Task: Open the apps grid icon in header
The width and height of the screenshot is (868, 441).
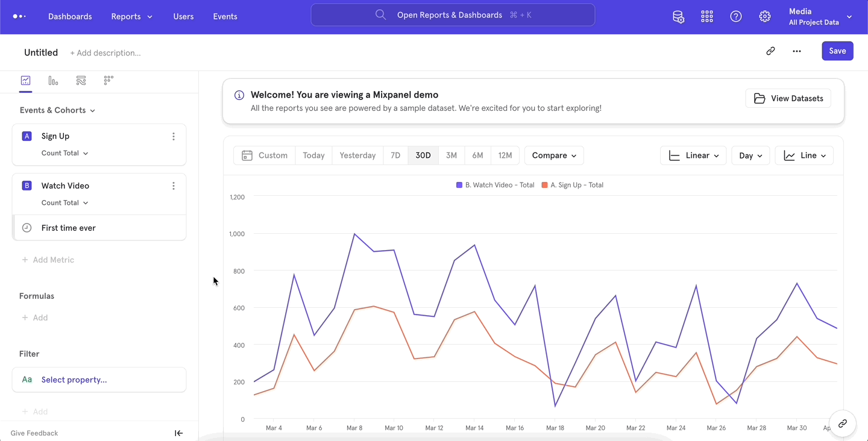Action: click(x=707, y=17)
